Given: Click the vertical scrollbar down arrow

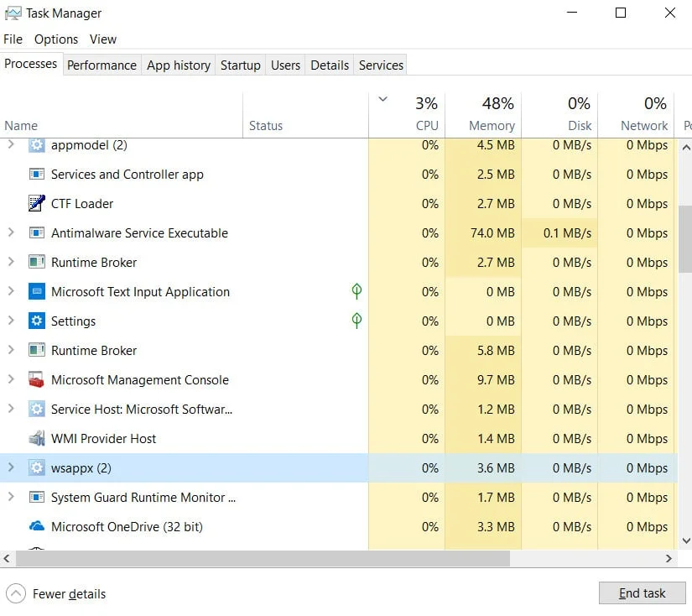Looking at the screenshot, I should tap(686, 540).
